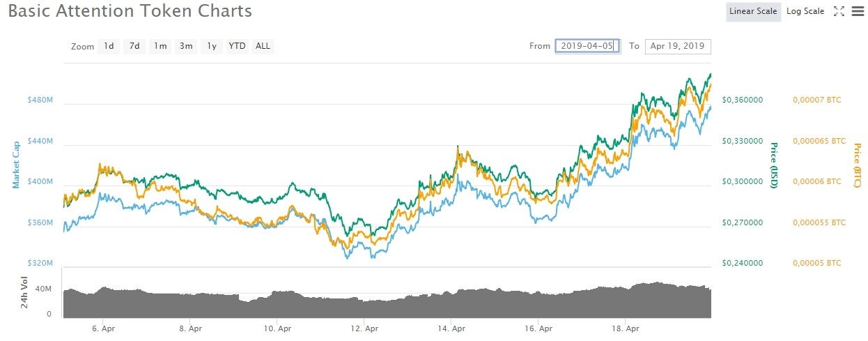Show ALL time zoom range
This screenshot has height=341, width=868.
tap(263, 46)
